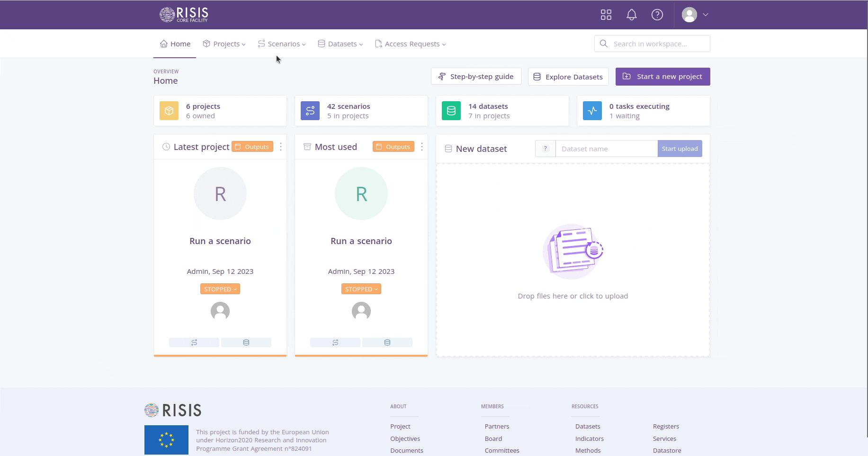Click the scenarios button in Latest project card
The width and height of the screenshot is (868, 456).
[x=194, y=342]
